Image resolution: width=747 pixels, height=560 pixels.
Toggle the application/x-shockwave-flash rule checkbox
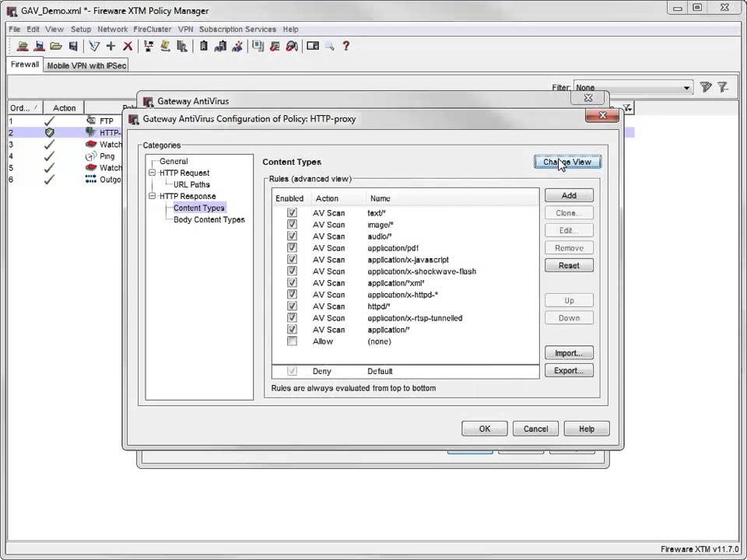(292, 271)
